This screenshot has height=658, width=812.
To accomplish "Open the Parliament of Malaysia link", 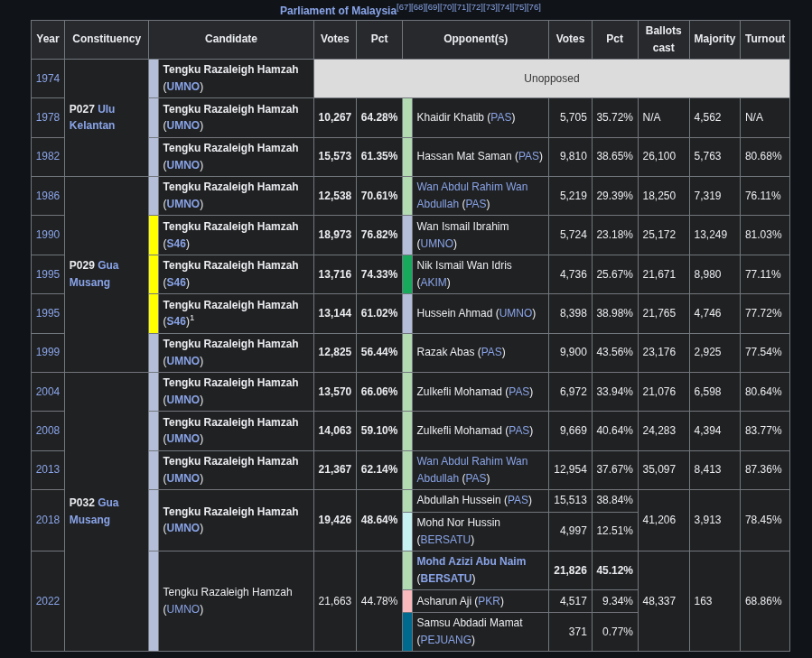I will tap(338, 11).
